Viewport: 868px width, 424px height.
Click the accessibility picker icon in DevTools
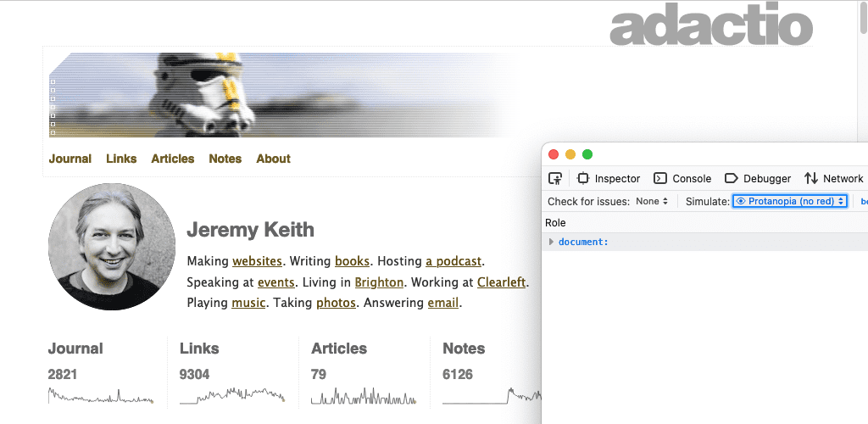tap(555, 178)
